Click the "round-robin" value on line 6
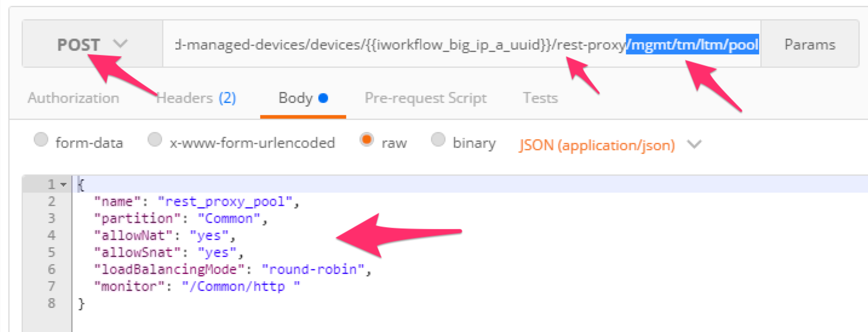 [313, 270]
